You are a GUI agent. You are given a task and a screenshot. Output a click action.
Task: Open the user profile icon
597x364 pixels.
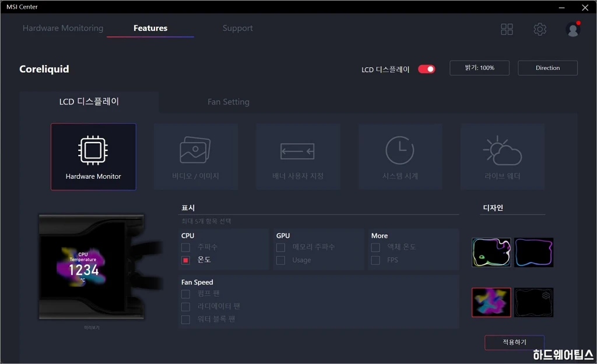[573, 29]
